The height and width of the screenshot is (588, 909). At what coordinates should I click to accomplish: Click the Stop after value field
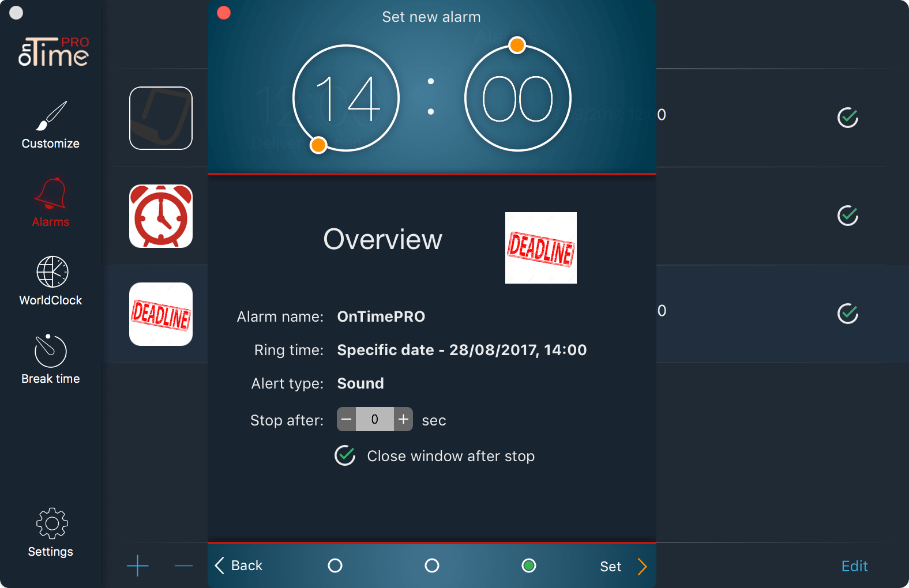[x=375, y=419]
